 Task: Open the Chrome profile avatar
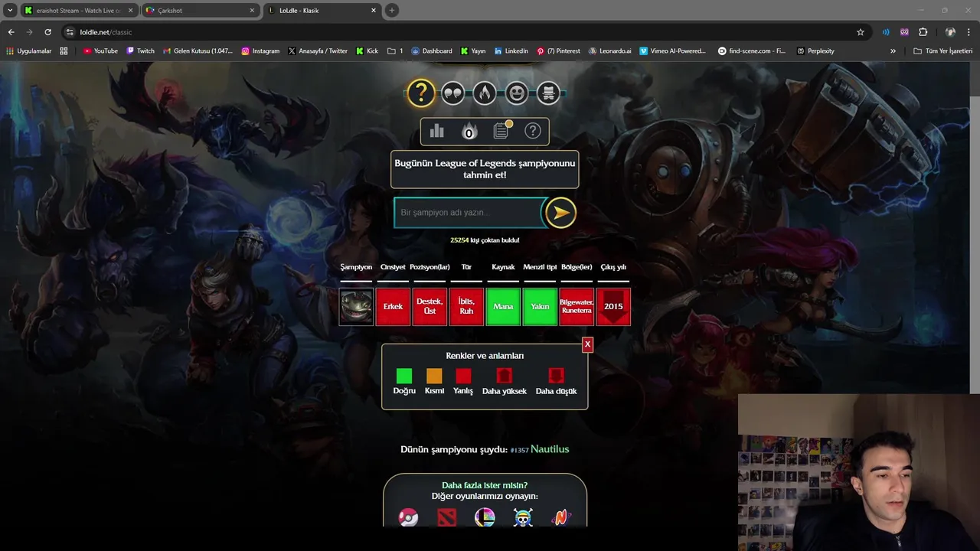(x=950, y=32)
